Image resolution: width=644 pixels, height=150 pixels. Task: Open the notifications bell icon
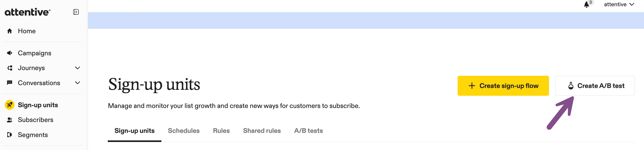click(586, 4)
